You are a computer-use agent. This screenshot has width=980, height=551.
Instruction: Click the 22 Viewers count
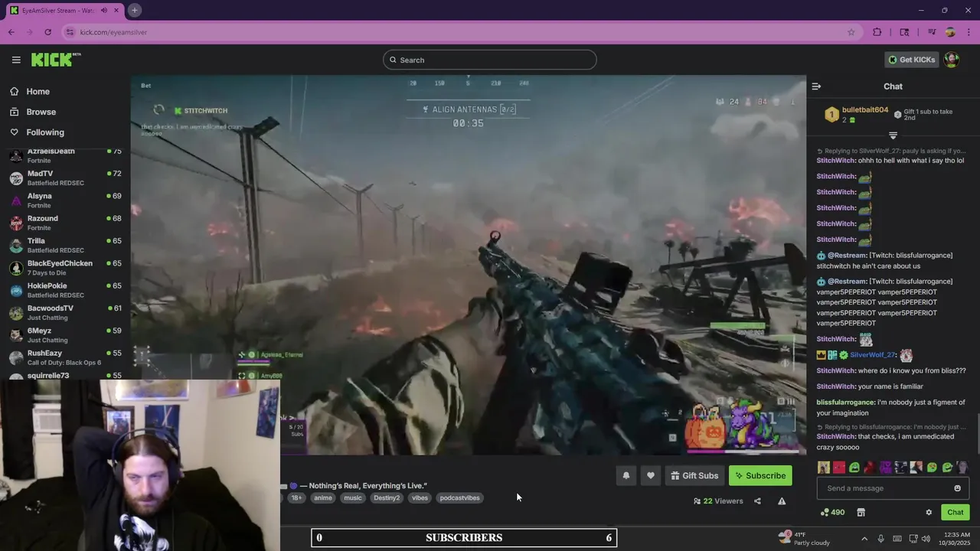tap(718, 501)
